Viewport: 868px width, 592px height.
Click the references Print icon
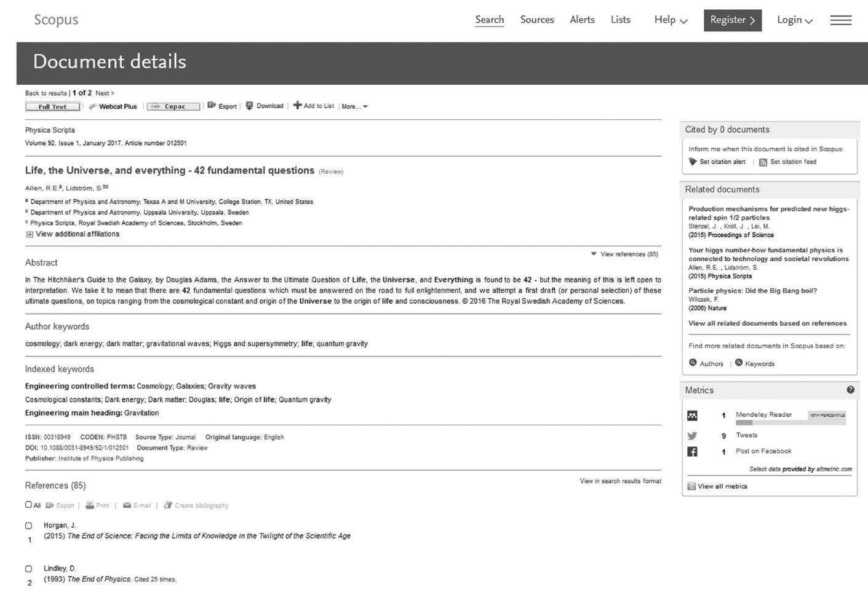(90, 505)
